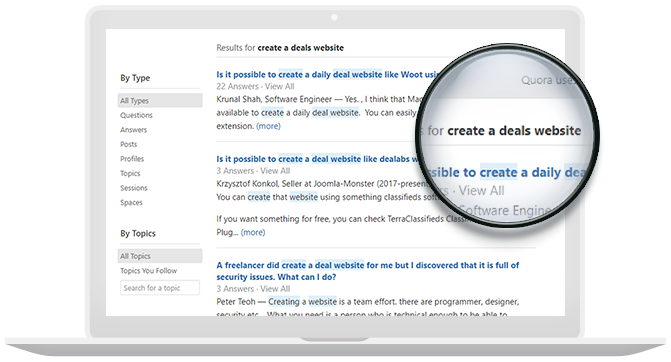
Task: Filter results by Sessions
Action: tap(134, 188)
